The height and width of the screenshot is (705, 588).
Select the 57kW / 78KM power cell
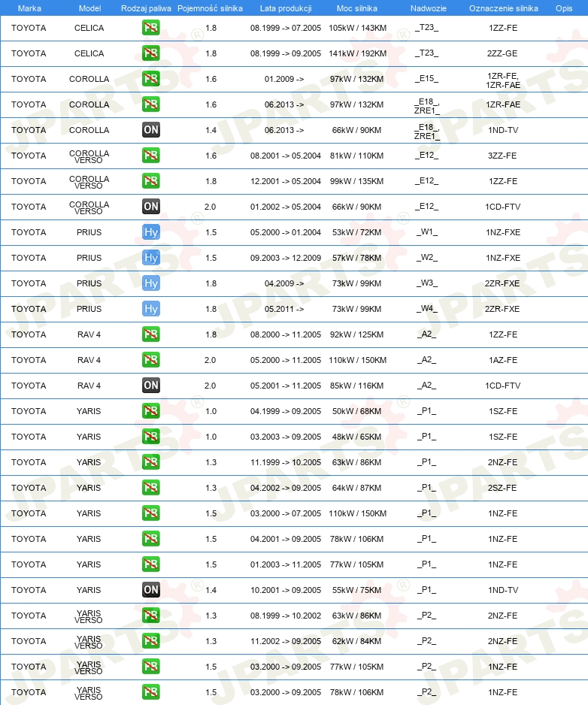(x=356, y=258)
